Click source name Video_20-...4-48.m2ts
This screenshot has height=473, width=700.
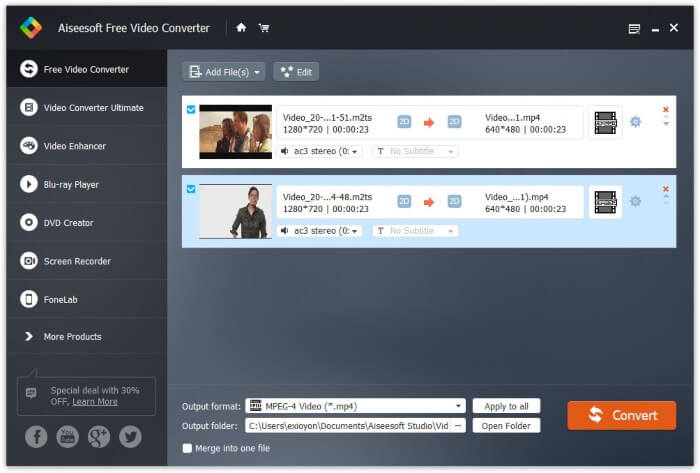pyautogui.click(x=327, y=197)
